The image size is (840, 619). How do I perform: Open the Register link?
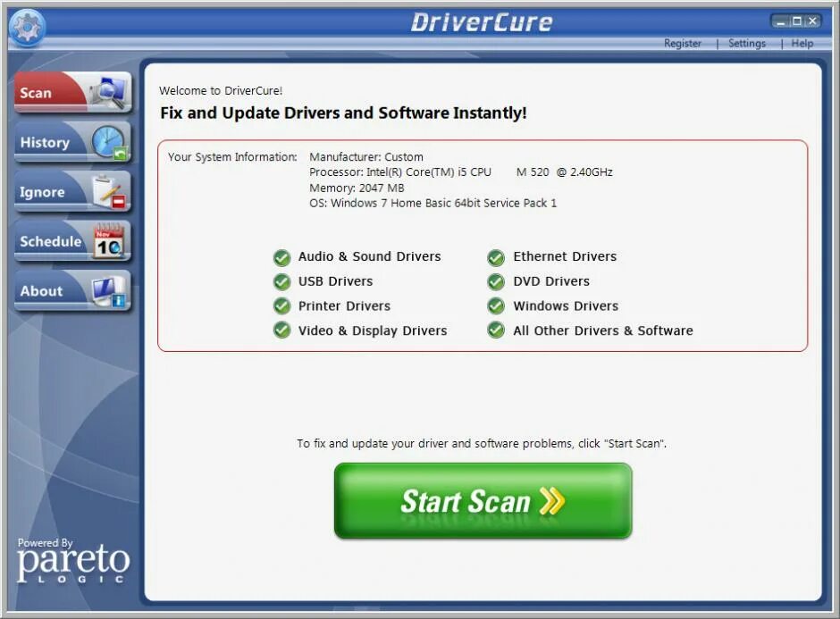[x=683, y=44]
